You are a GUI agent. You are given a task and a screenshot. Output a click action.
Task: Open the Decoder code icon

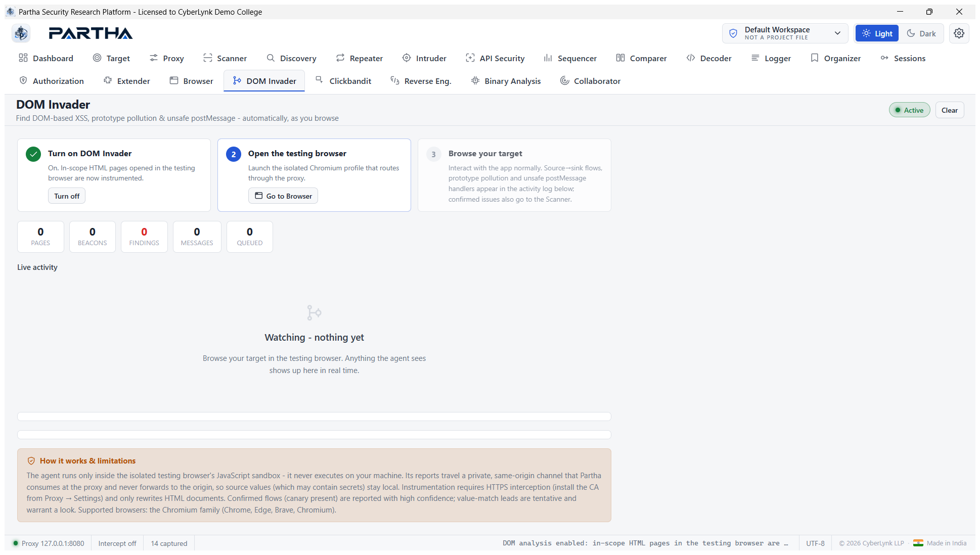(x=691, y=58)
